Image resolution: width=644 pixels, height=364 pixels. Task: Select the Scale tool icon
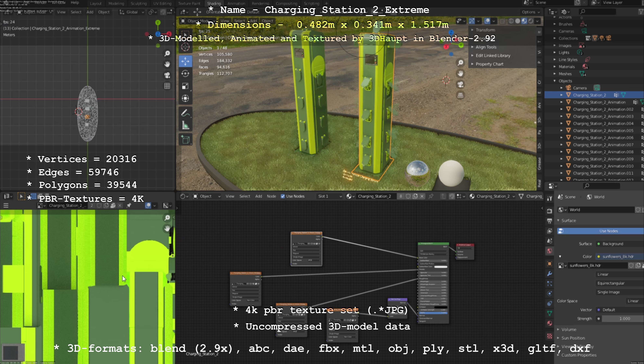pos(185,86)
